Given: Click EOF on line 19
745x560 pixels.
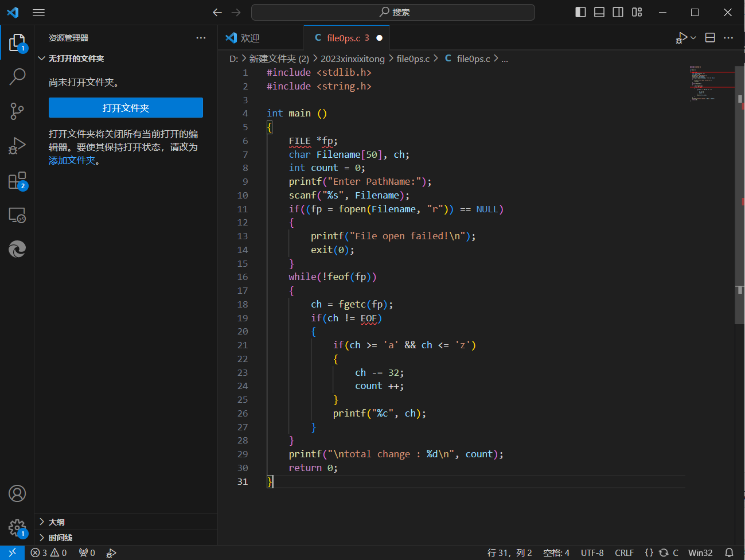Looking at the screenshot, I should pyautogui.click(x=369, y=318).
